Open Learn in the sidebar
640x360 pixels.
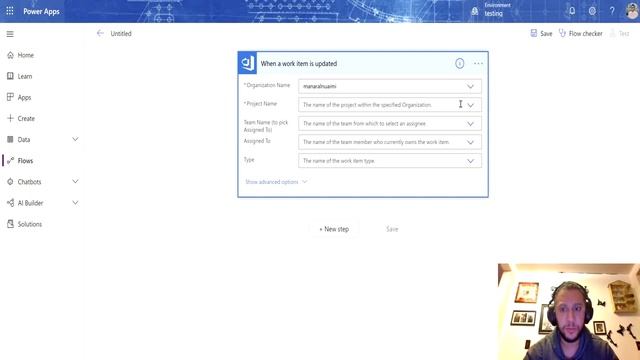point(24,76)
